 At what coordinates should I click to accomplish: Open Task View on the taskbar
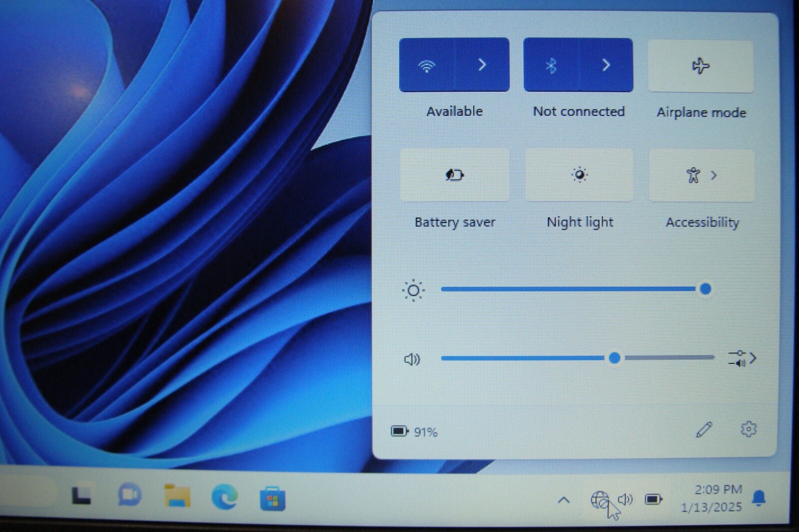point(81,496)
